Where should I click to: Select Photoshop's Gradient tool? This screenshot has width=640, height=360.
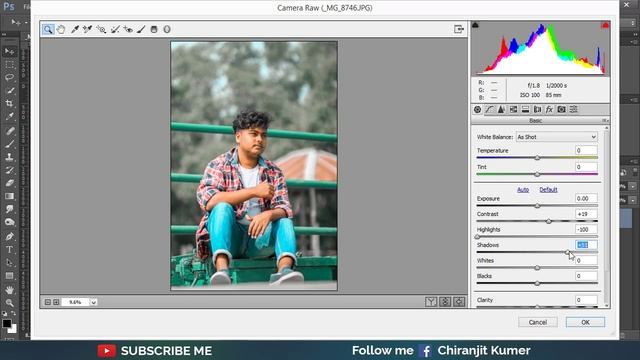[x=9, y=196]
